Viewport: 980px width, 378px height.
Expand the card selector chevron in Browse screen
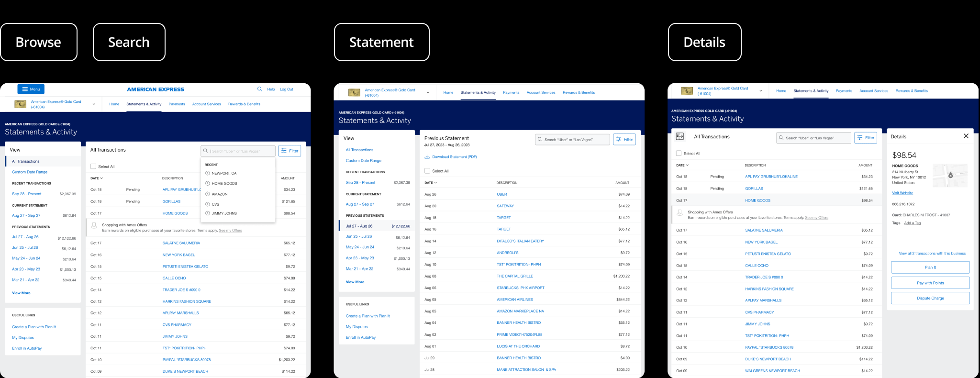click(94, 104)
